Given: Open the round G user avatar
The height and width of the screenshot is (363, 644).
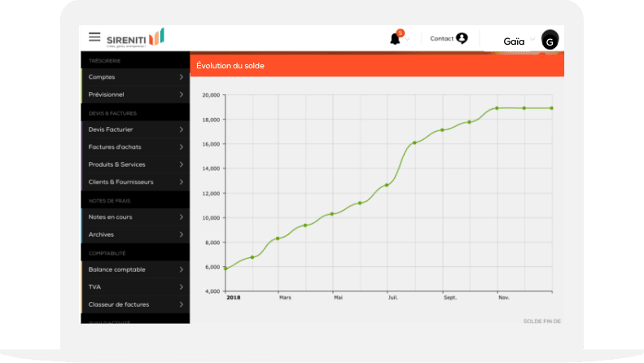Looking at the screenshot, I should [x=551, y=41].
